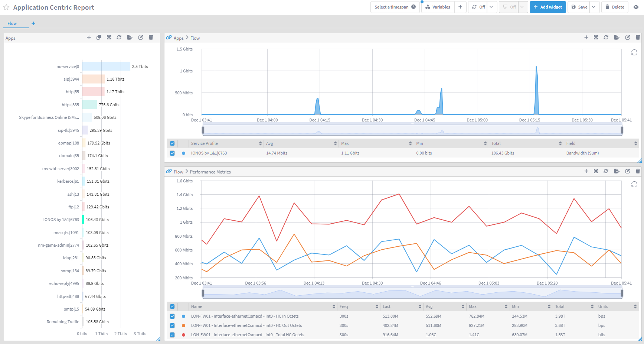Viewport: 644px width, 344px height.
Task: Export the Apps > Flow widget
Action: tap(617, 38)
